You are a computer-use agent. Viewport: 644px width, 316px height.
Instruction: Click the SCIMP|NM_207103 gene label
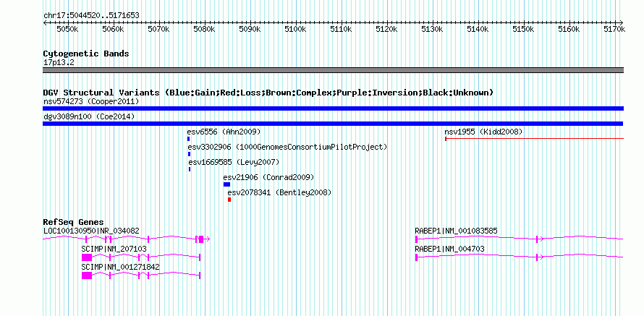point(114,249)
